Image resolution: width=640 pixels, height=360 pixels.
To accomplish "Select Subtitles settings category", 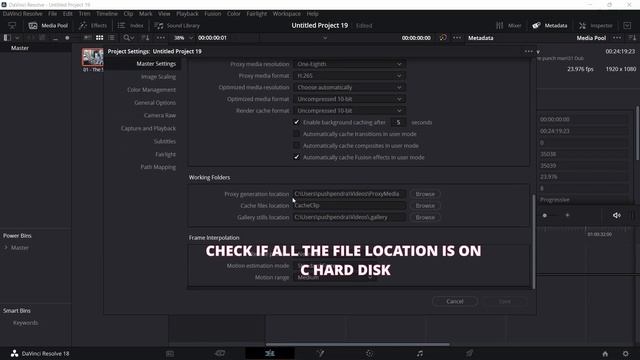I will pos(165,141).
